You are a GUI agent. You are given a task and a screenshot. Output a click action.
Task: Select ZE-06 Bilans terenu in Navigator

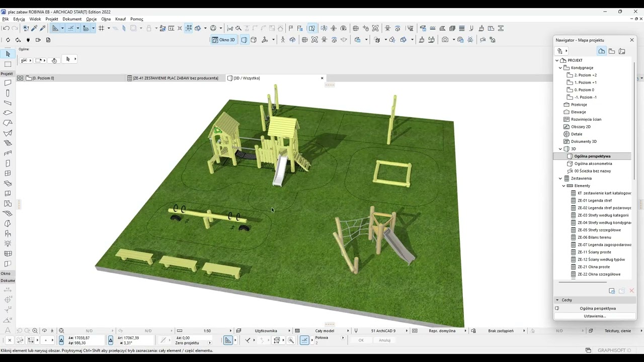594,237
